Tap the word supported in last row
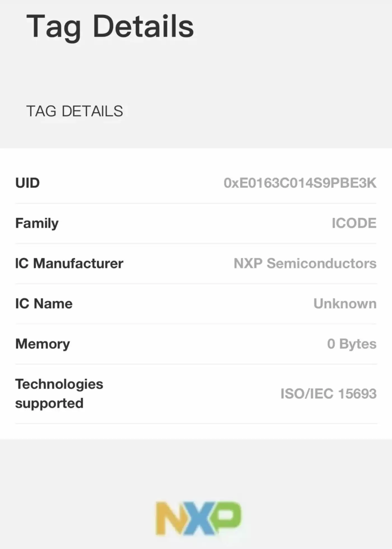 [49, 403]
